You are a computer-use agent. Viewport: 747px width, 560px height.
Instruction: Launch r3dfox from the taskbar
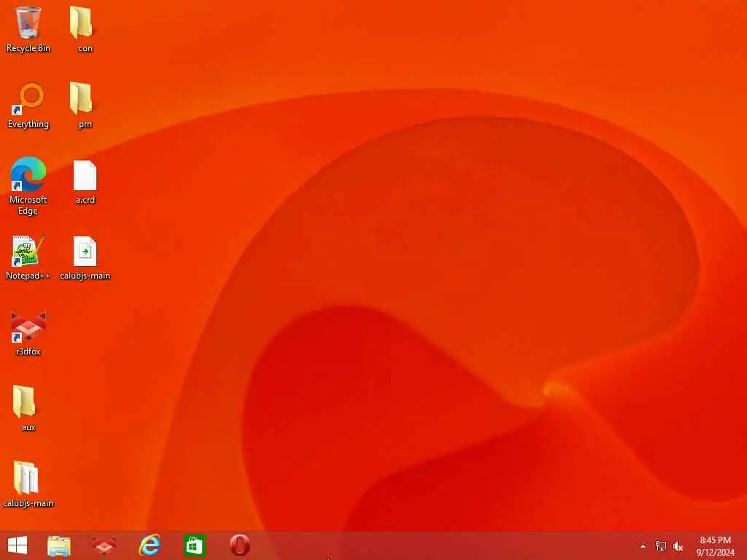(104, 545)
